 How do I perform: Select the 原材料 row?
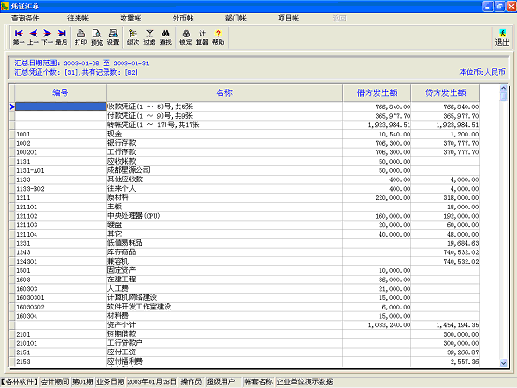point(247,198)
